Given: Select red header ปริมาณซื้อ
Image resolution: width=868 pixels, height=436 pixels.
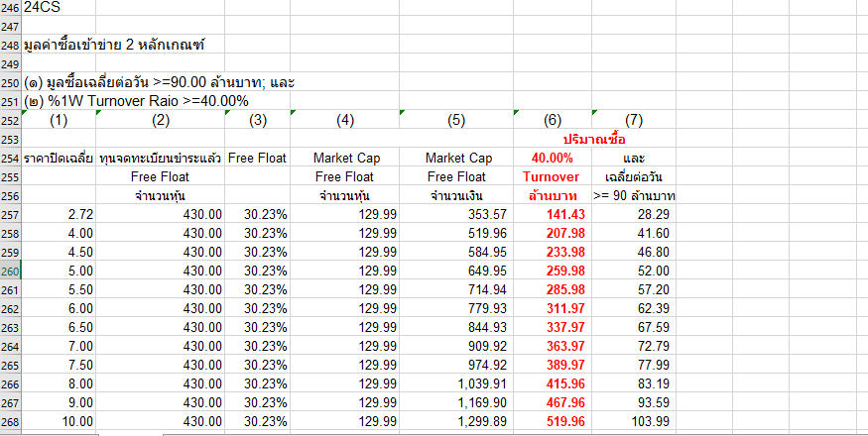Looking at the screenshot, I should point(594,140).
